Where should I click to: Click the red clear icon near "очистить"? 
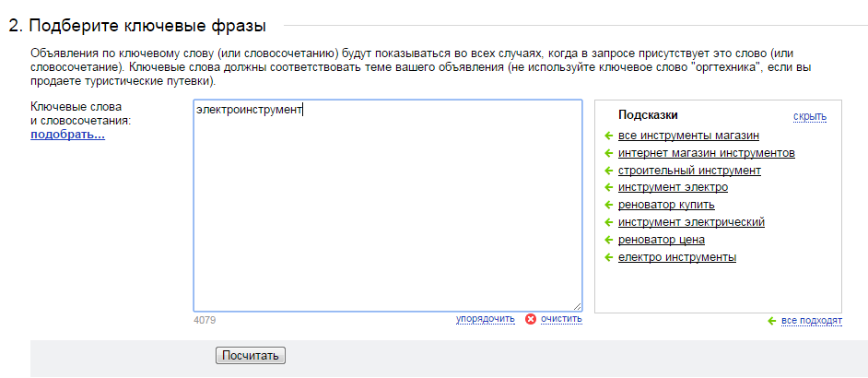click(530, 319)
